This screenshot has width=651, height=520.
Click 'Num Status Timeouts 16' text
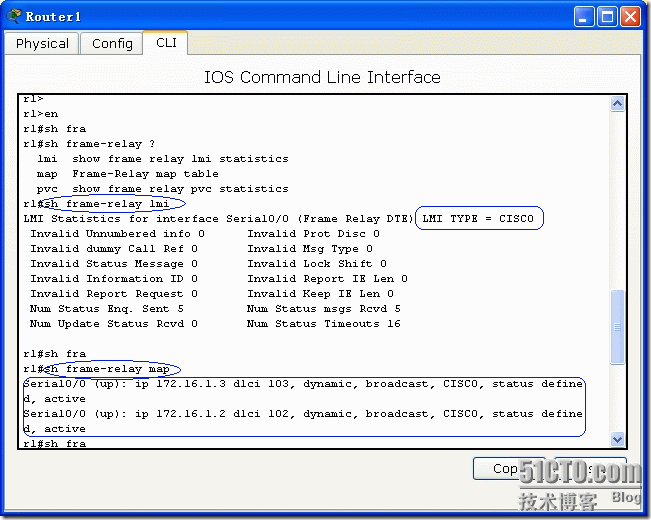(x=323, y=324)
